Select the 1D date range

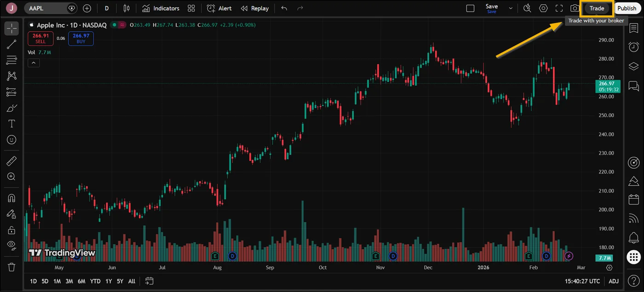tap(33, 281)
